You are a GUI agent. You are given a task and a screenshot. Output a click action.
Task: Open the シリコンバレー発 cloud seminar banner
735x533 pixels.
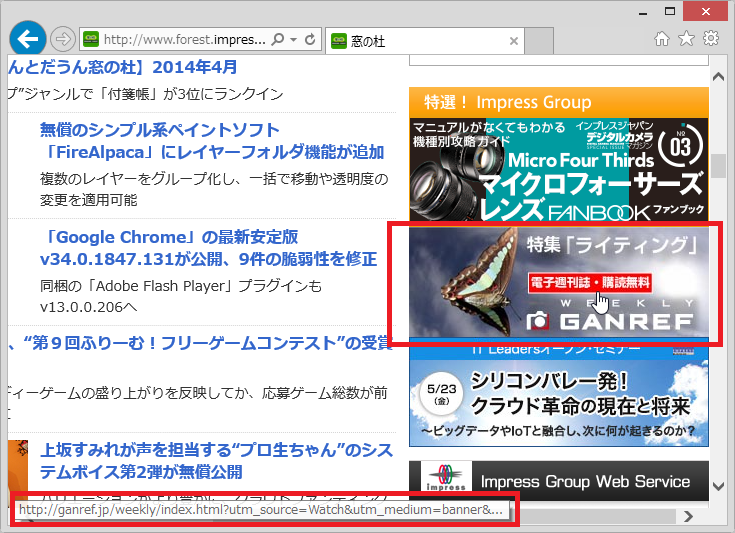tap(559, 393)
